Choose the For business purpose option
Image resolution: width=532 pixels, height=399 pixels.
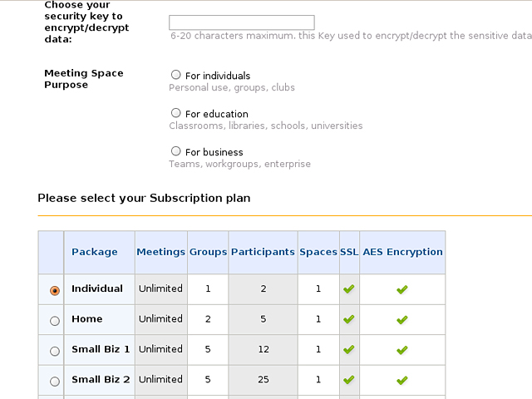(175, 151)
